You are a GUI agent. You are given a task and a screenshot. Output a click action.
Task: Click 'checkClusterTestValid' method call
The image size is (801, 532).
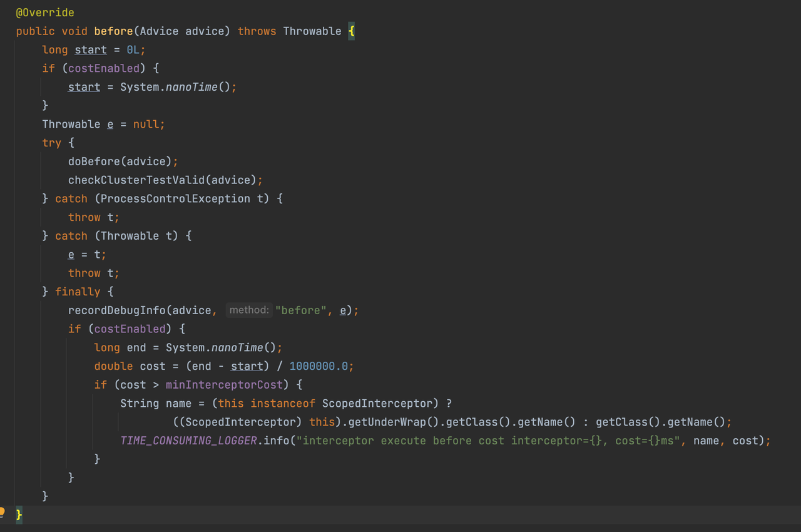click(136, 180)
